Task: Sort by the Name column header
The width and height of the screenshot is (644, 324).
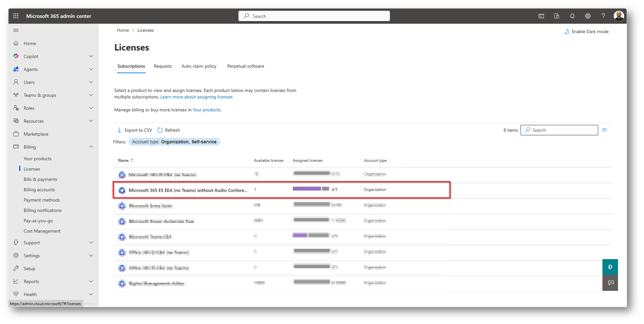Action: [123, 161]
